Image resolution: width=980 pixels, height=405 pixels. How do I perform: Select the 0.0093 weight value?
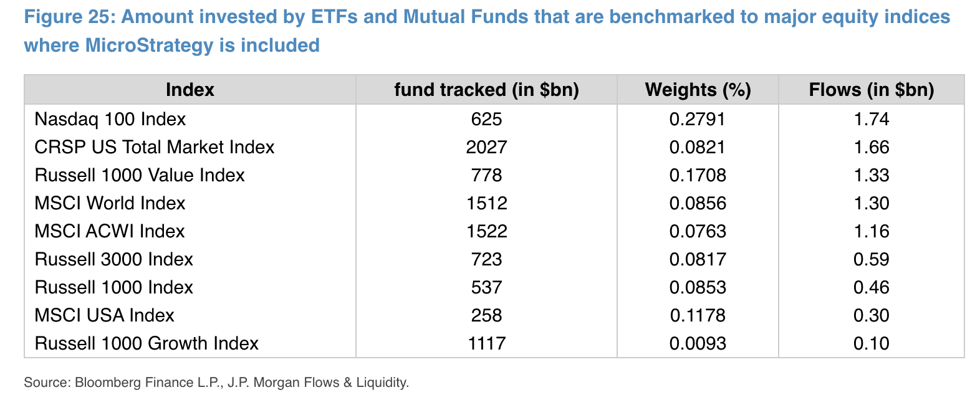tap(698, 343)
